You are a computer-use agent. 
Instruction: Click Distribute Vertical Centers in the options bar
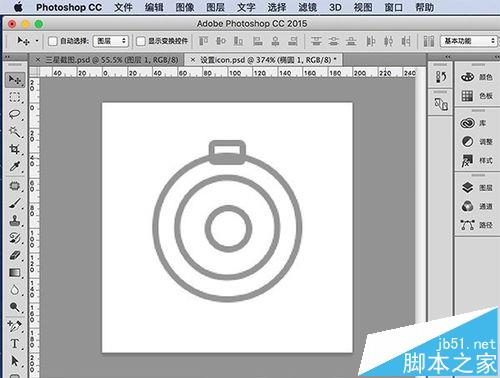pos(334,41)
